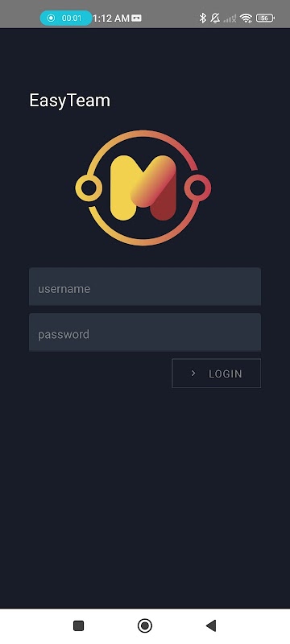290x644 pixels.
Task: Focus the password input field
Action: [x=145, y=332]
